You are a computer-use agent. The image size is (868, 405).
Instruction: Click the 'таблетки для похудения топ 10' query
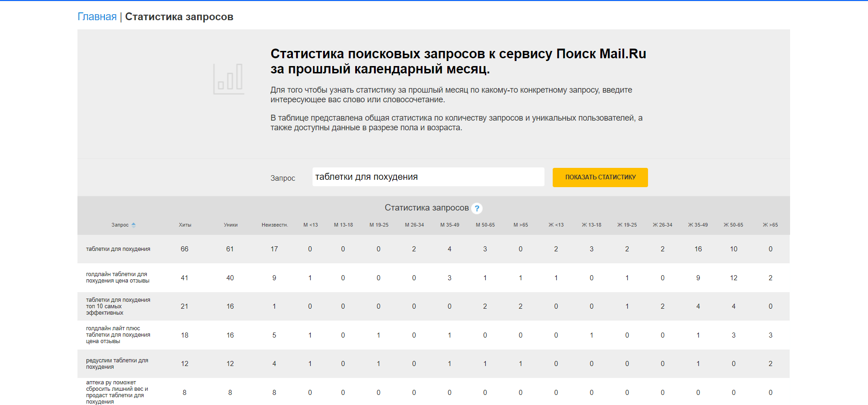coord(118,306)
